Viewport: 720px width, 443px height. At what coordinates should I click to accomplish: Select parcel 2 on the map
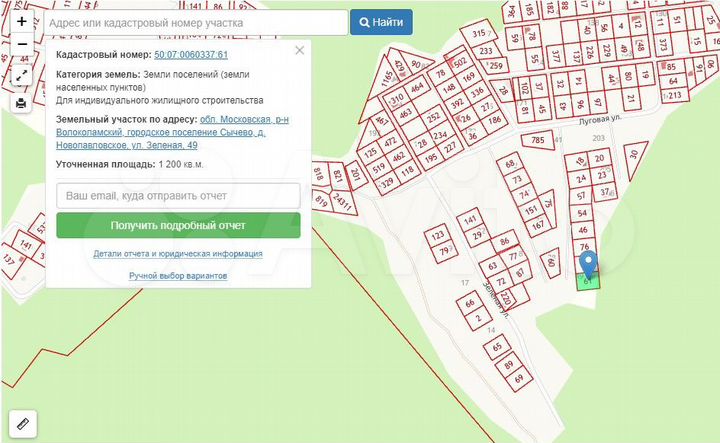point(478,318)
